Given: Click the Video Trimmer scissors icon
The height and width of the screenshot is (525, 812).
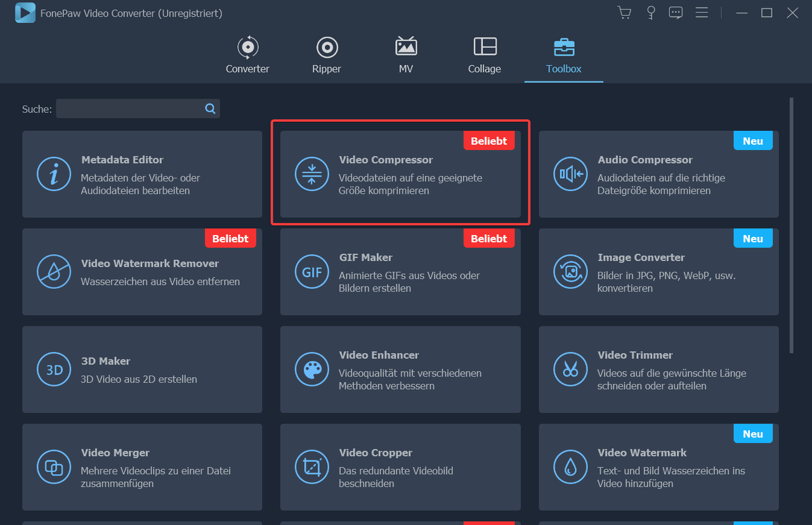Looking at the screenshot, I should tap(570, 369).
